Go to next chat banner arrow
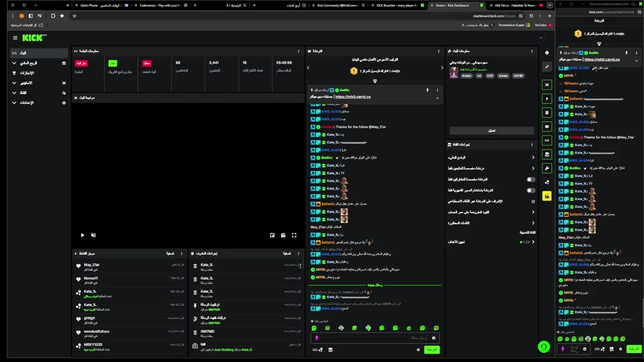The height and width of the screenshot is (362, 644). point(442,67)
